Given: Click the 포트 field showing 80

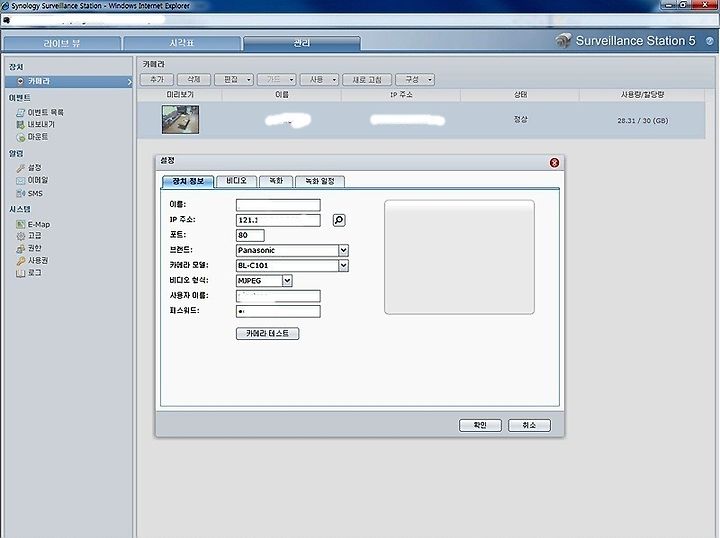Looking at the screenshot, I should point(250,235).
